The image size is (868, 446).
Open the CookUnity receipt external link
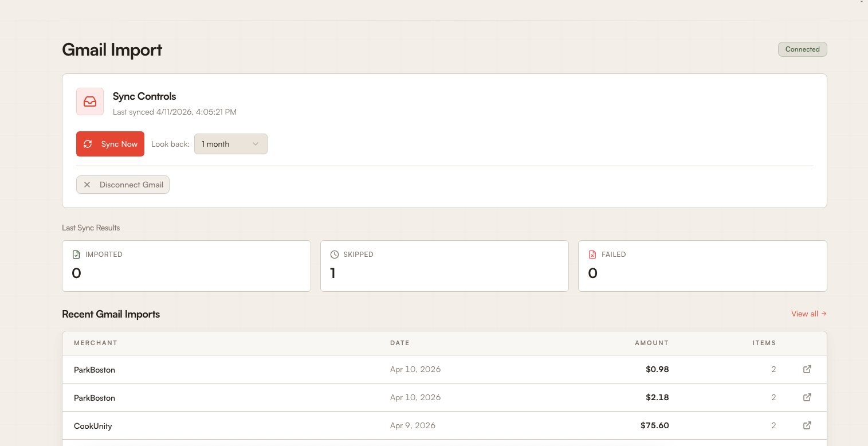(x=807, y=425)
